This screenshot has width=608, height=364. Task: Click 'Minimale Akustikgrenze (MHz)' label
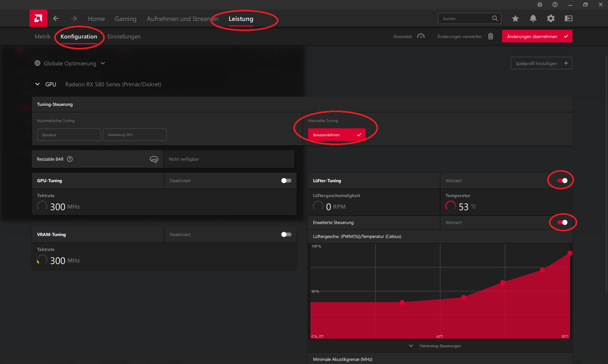[x=343, y=359]
